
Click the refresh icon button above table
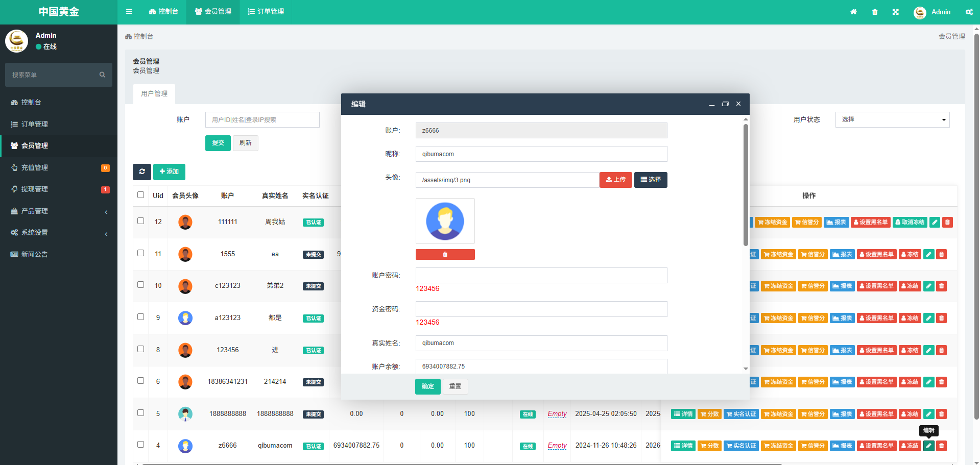pyautogui.click(x=142, y=172)
